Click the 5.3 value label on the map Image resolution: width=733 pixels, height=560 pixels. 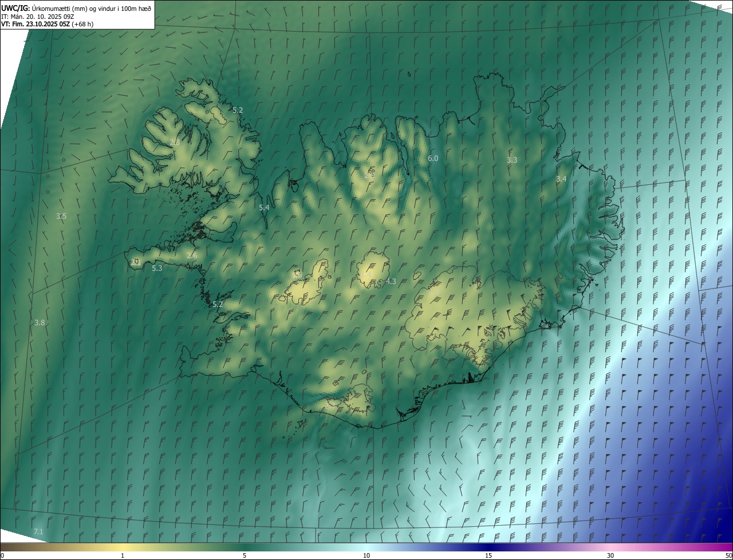[x=157, y=268]
